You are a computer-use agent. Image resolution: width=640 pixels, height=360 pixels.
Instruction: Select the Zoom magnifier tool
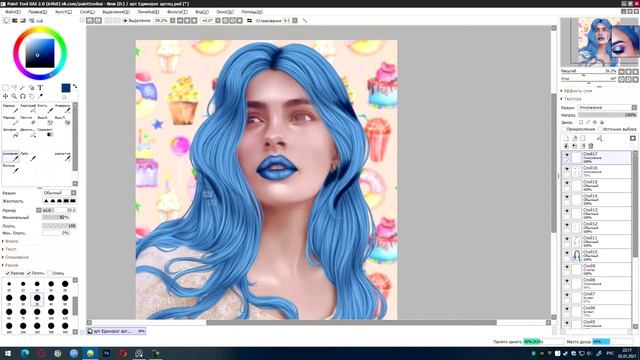(14, 96)
